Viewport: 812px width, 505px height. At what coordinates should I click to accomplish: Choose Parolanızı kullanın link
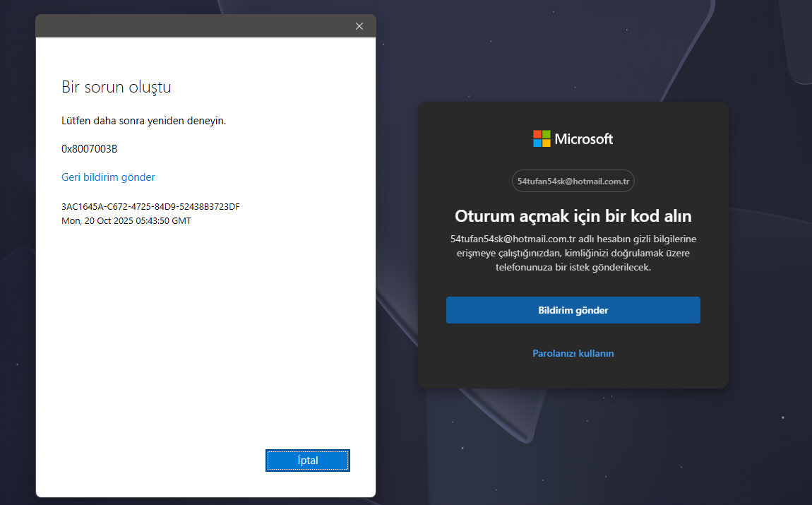pos(573,353)
